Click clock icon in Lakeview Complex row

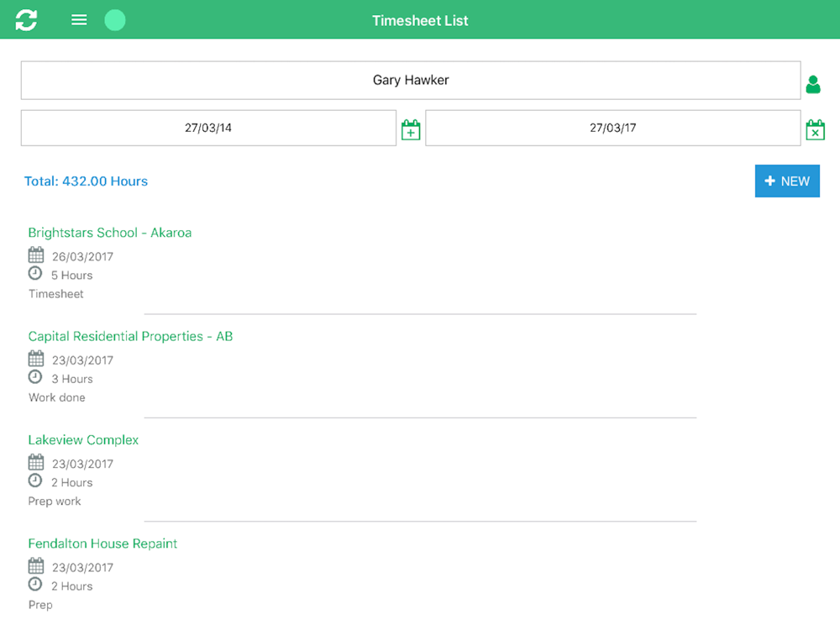click(34, 480)
